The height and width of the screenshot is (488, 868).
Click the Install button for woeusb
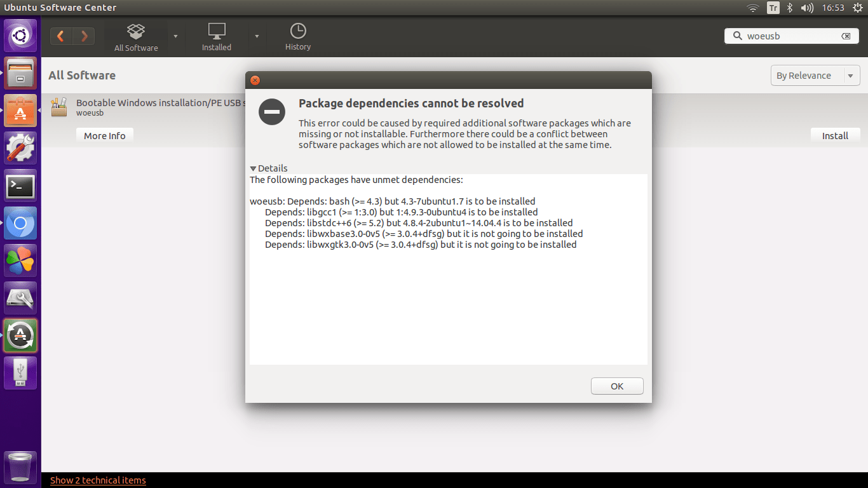click(835, 135)
